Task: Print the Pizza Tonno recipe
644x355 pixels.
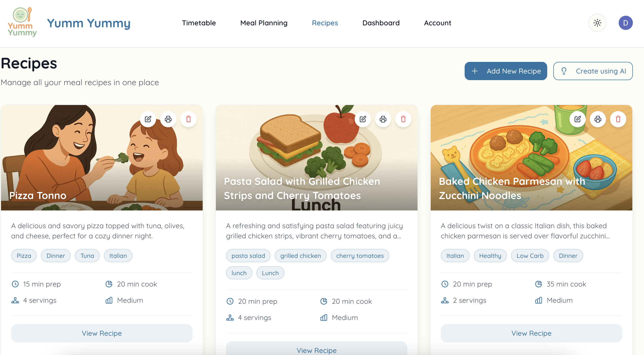Action: (168, 119)
